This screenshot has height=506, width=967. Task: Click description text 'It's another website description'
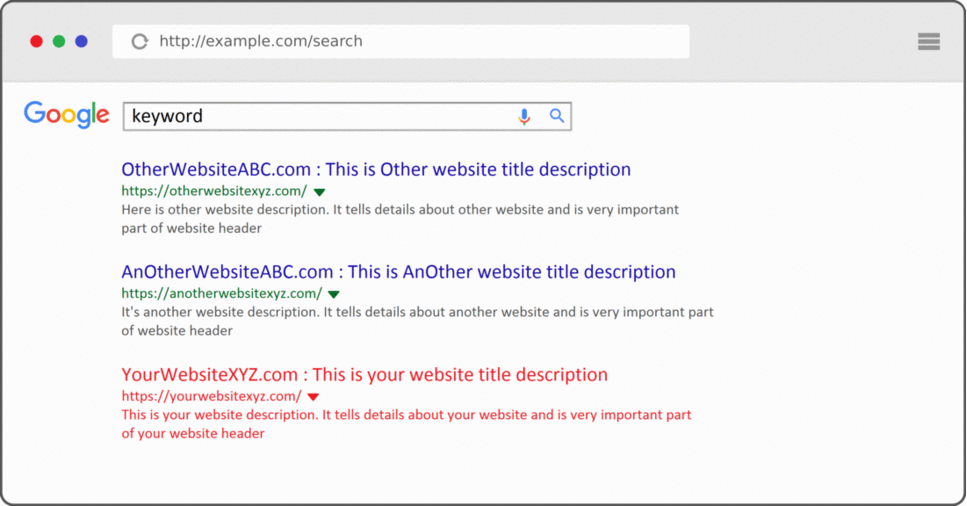pos(220,312)
